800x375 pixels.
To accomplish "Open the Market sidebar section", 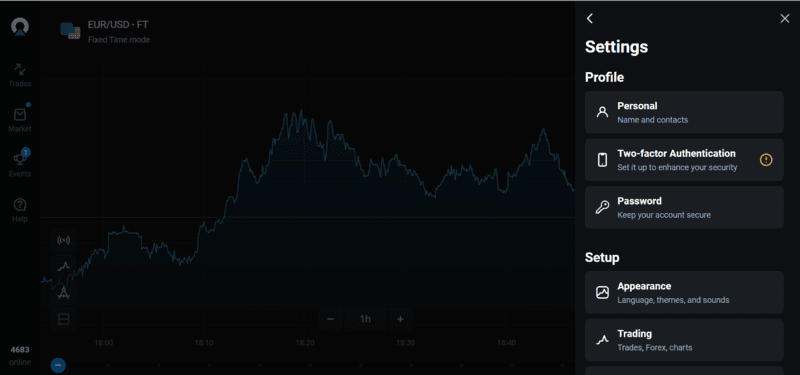I will pyautogui.click(x=20, y=120).
